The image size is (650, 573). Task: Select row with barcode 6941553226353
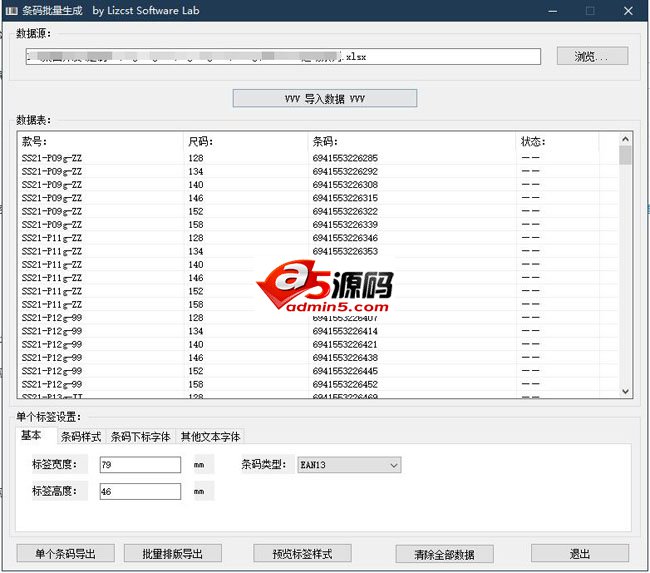(x=318, y=251)
